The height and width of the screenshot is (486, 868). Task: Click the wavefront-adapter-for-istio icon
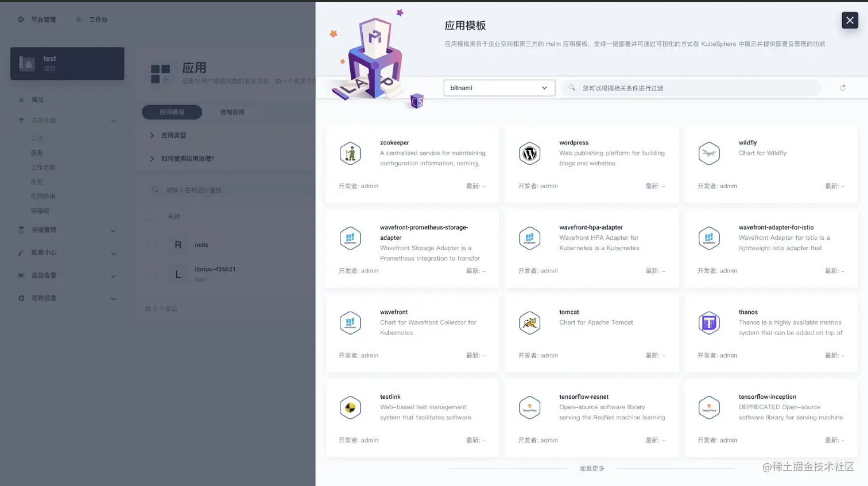click(709, 238)
